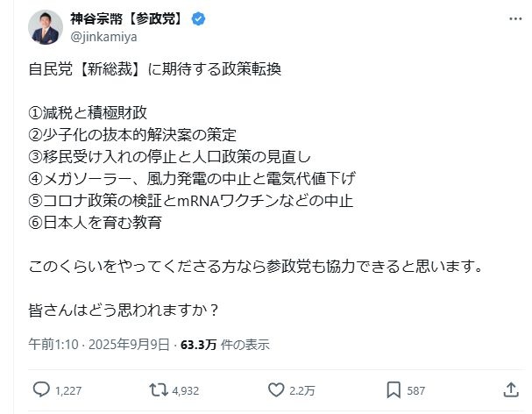This screenshot has width=532, height=414.
Task: Open profile via 神谷宗幣【参政党】 name
Action: [125, 18]
